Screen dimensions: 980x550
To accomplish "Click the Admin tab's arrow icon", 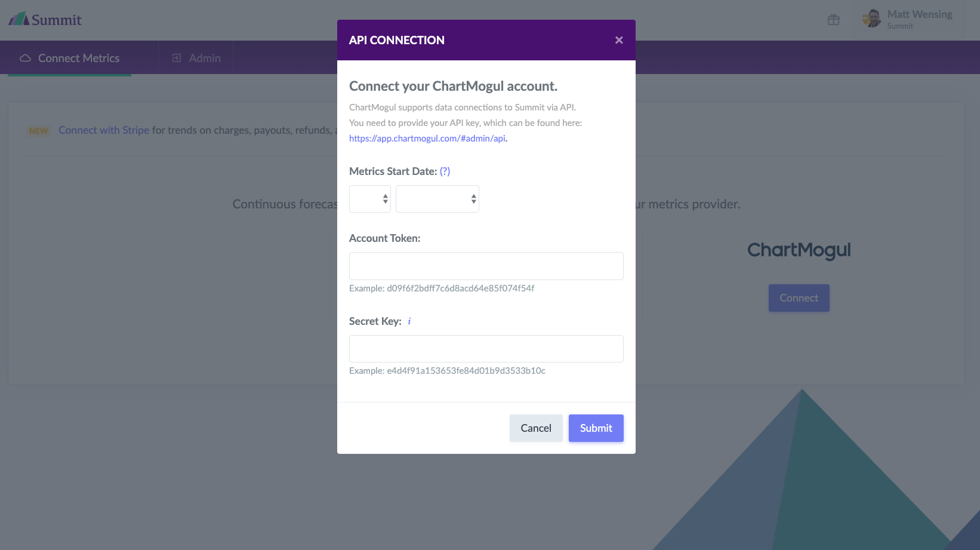I will (x=177, y=58).
